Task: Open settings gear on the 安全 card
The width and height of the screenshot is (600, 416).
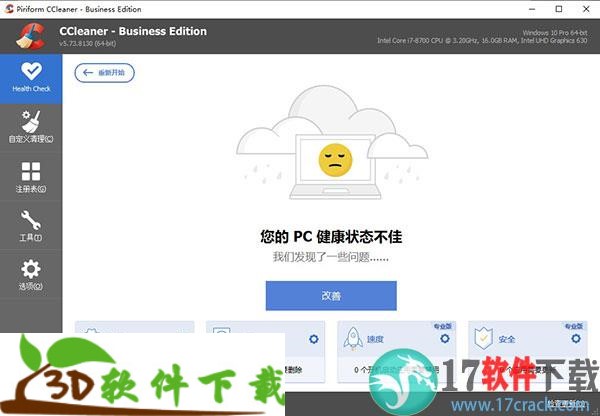Action: [576, 339]
